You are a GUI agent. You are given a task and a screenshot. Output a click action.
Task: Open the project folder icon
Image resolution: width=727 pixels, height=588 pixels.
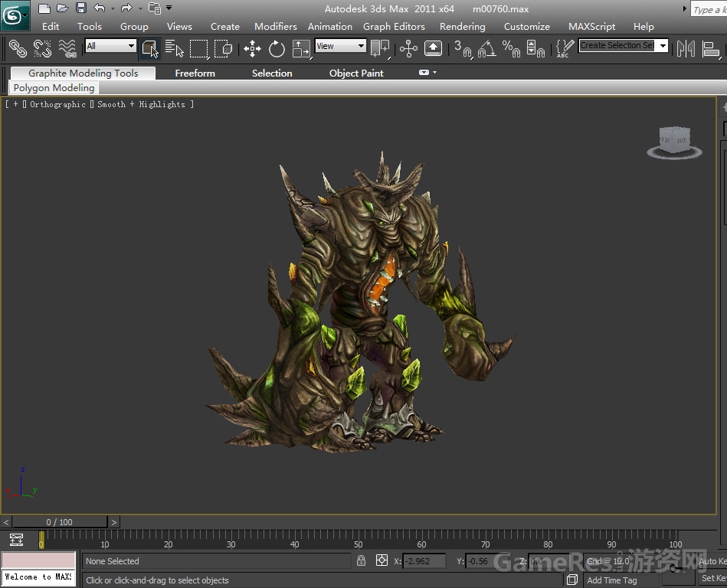155,8
